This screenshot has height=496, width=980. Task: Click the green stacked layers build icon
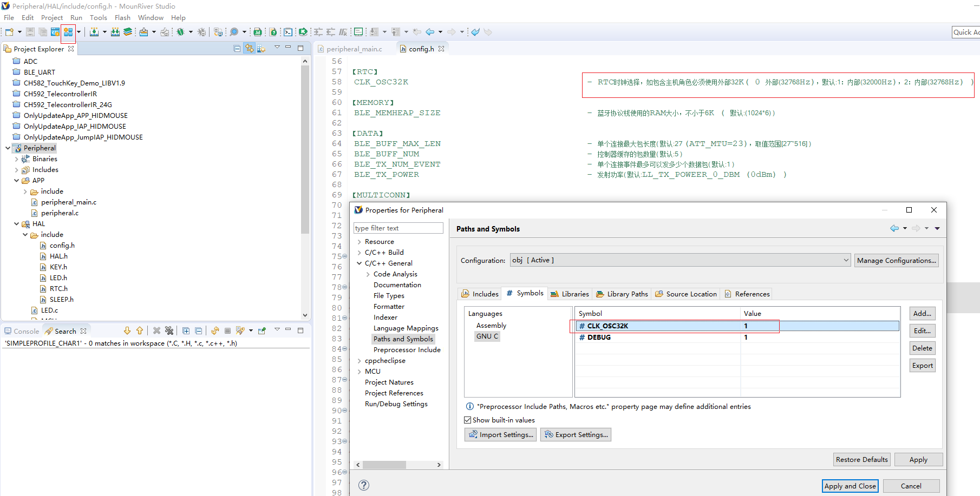coord(128,32)
